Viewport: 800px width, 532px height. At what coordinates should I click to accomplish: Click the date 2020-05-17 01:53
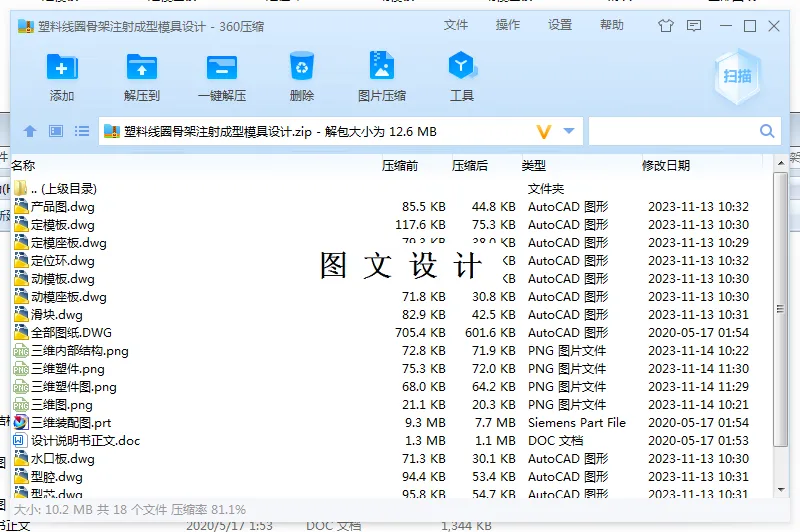pyautogui.click(x=698, y=440)
